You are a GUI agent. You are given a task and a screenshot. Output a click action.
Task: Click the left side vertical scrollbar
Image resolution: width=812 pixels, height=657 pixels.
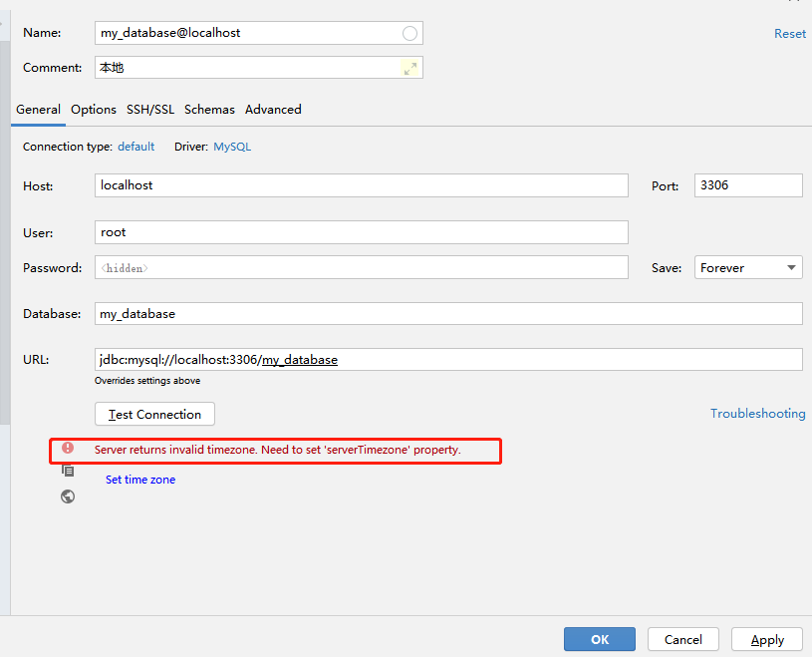[x=5, y=233]
